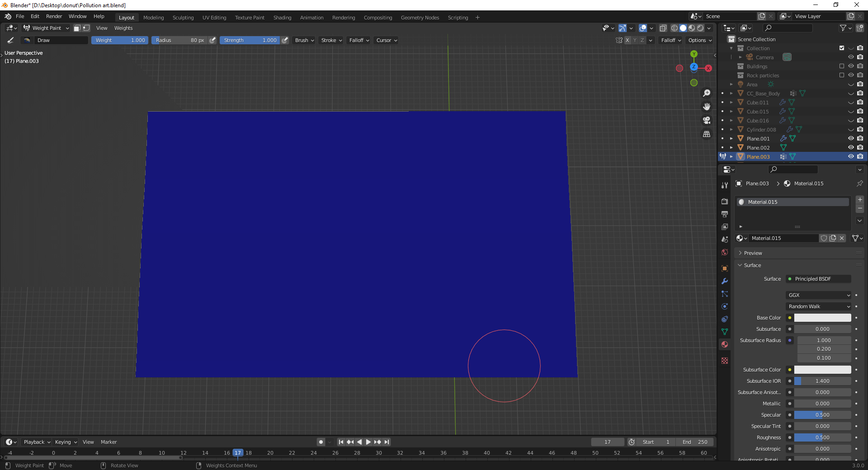Open the Texture properties checker tab
Screen dimensions: 868x470
(725, 361)
